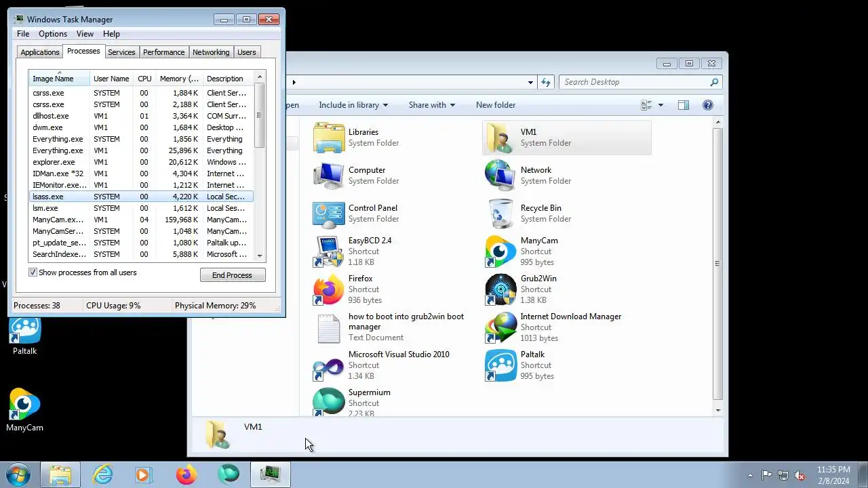Sort processes by CPU column header
Viewport: 868px width, 488px height.
[144, 79]
